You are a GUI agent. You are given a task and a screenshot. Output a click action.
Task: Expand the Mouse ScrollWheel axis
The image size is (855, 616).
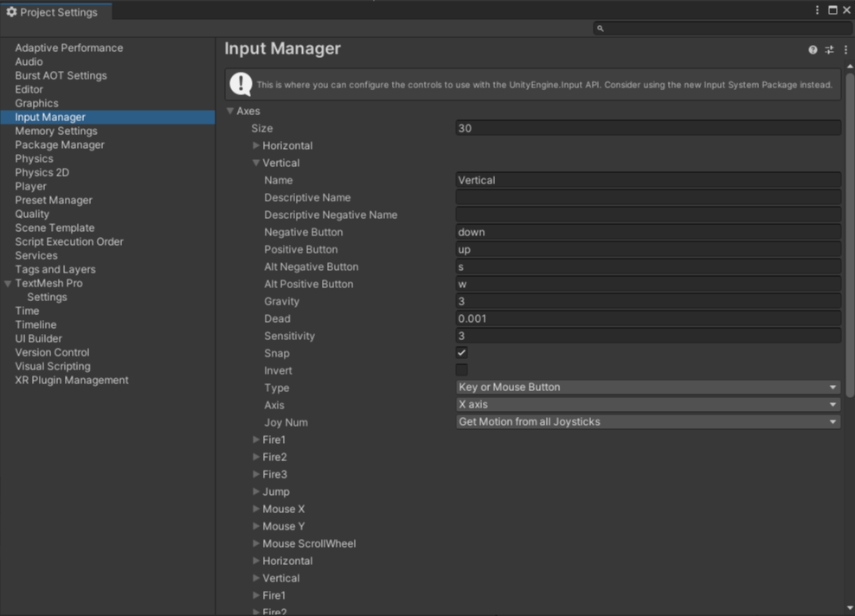click(x=256, y=543)
